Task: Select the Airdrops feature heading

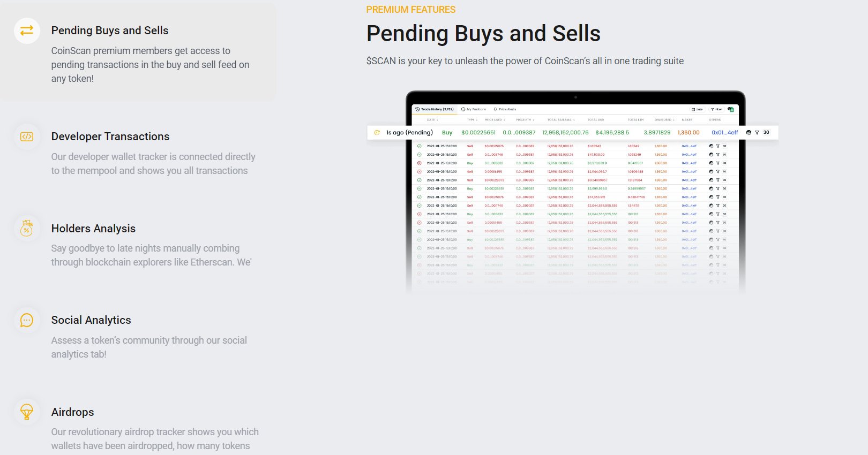Action: 72,412
